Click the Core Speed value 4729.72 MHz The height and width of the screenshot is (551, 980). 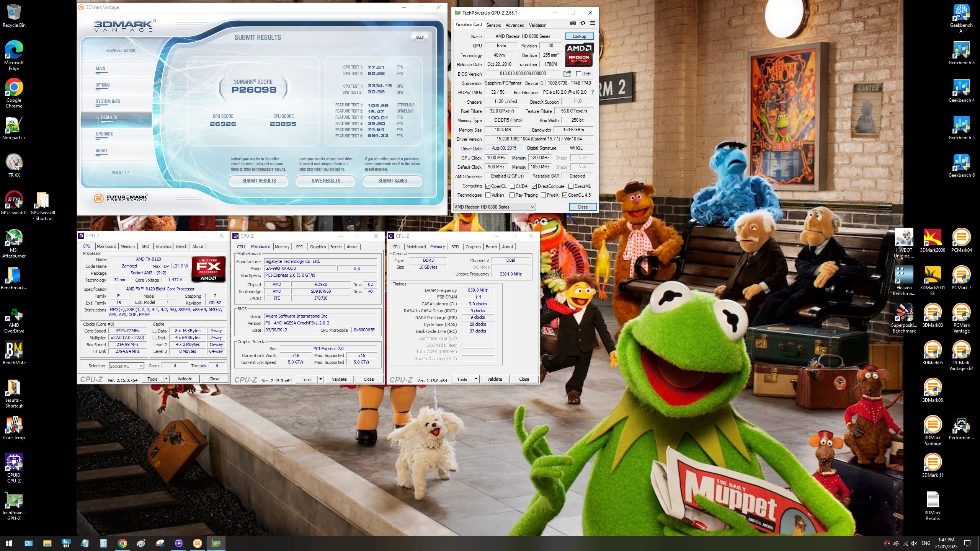tap(128, 331)
